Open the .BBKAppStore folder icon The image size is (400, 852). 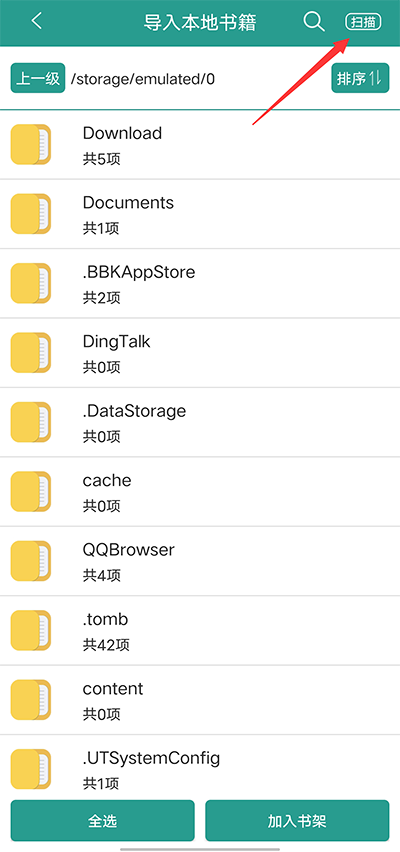[x=31, y=284]
